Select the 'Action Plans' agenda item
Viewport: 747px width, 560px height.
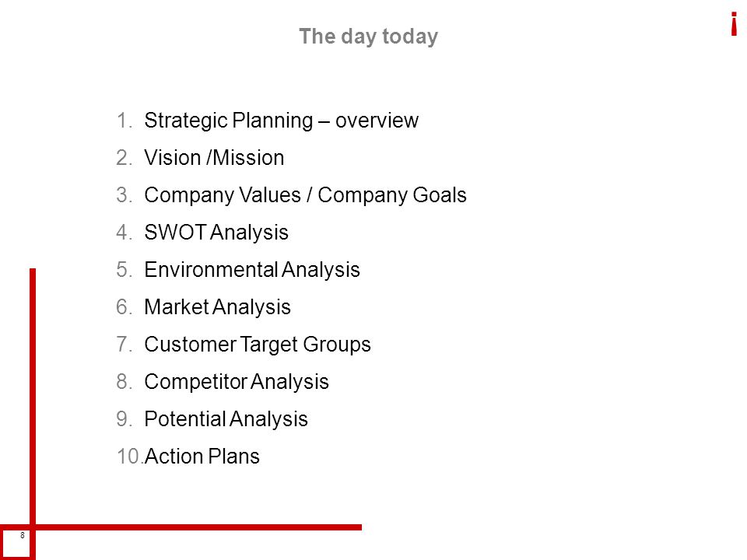coord(202,457)
